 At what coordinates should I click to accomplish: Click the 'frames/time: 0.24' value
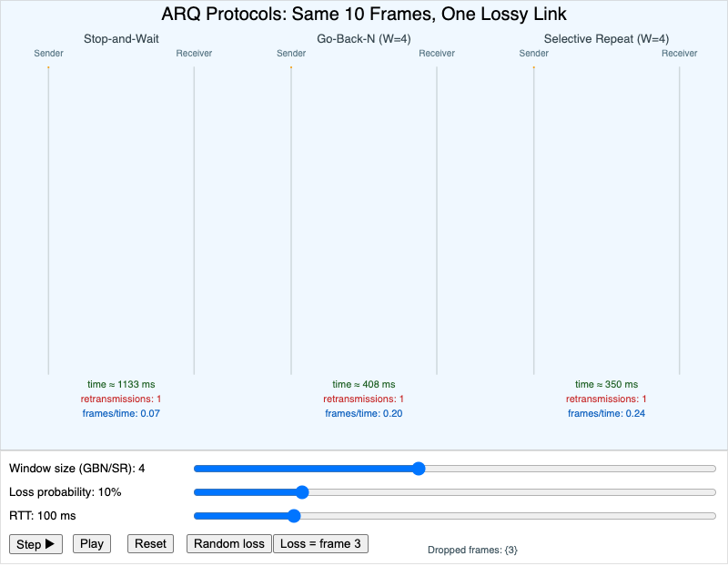click(x=606, y=414)
